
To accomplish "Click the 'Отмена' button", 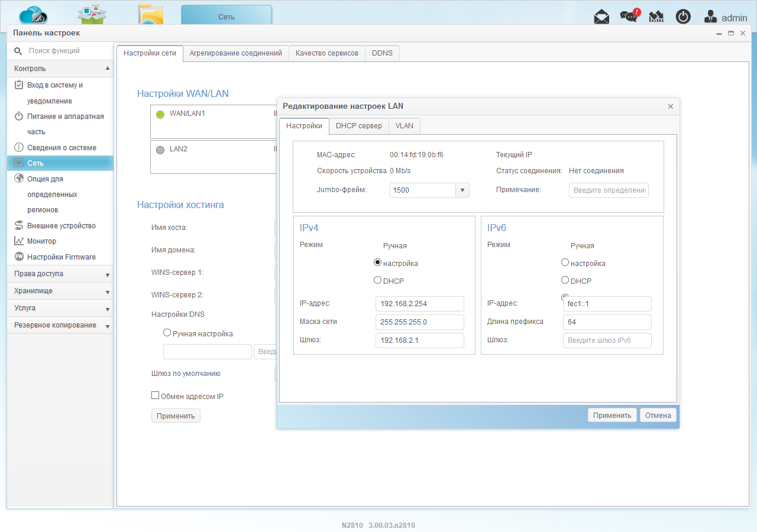I will [x=658, y=416].
